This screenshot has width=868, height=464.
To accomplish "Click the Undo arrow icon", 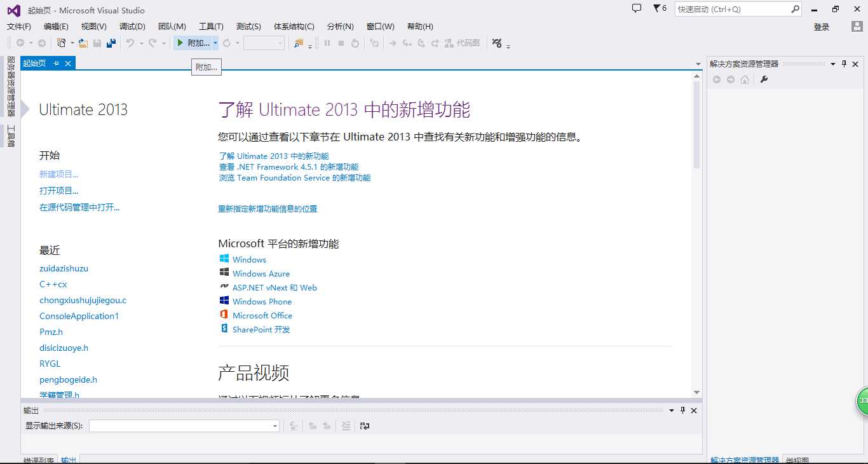I will (x=130, y=43).
